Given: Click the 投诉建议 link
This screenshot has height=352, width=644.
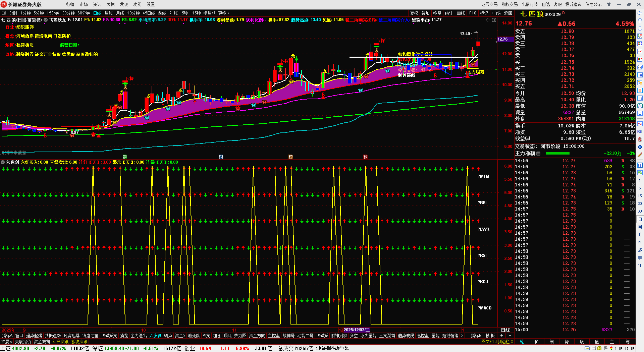Looking at the screenshot, I should click(574, 4).
